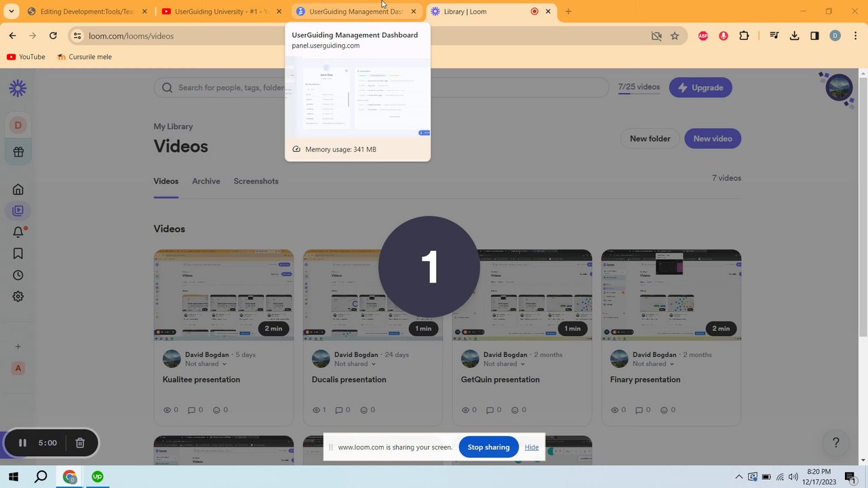Switch to the Videos tab
Screen dimensions: 868x488
click(165, 181)
